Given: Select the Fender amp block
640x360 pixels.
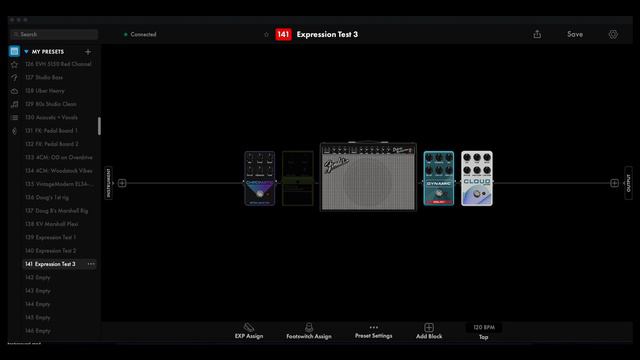Looking at the screenshot, I should [x=368, y=176].
